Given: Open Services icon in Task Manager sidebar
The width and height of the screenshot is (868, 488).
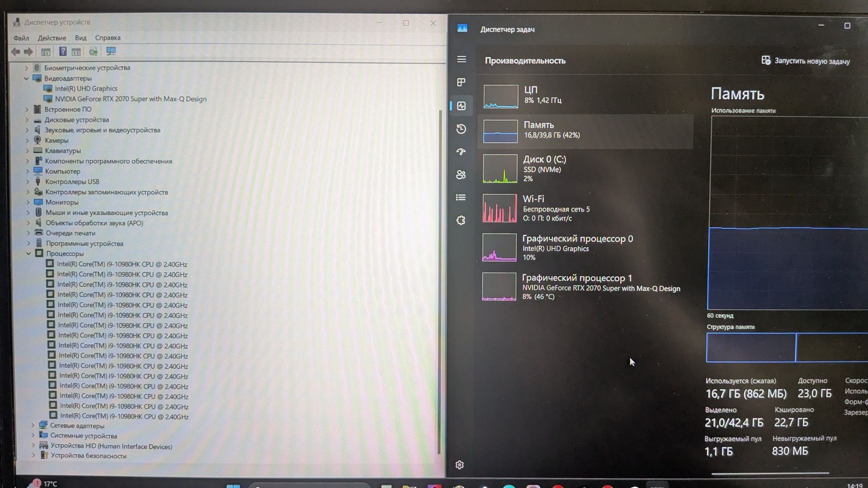Looking at the screenshot, I should pos(461,221).
